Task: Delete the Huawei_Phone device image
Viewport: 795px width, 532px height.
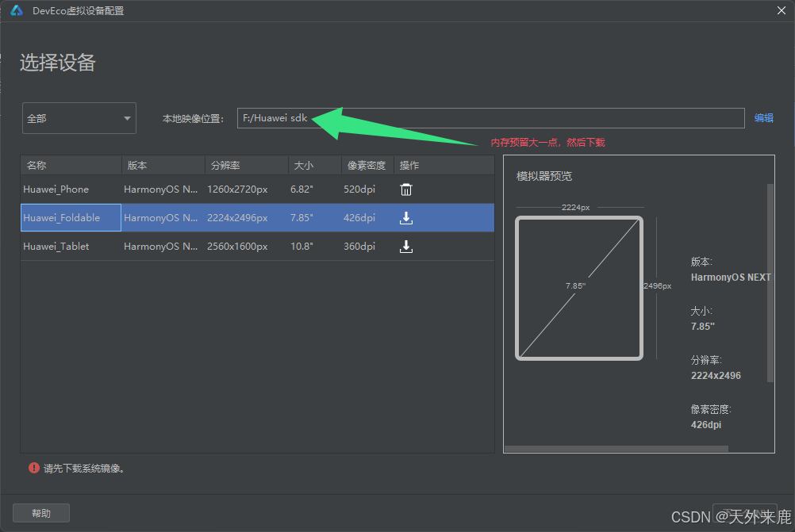Action: point(406,189)
